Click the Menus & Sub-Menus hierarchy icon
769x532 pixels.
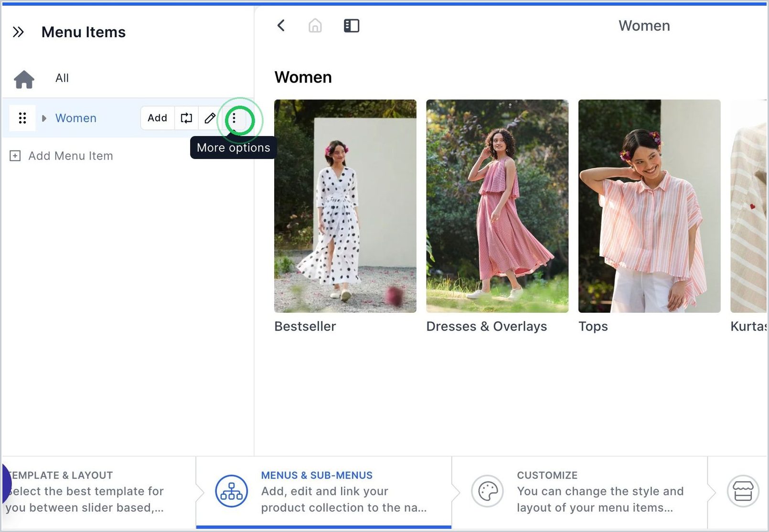[232, 491]
